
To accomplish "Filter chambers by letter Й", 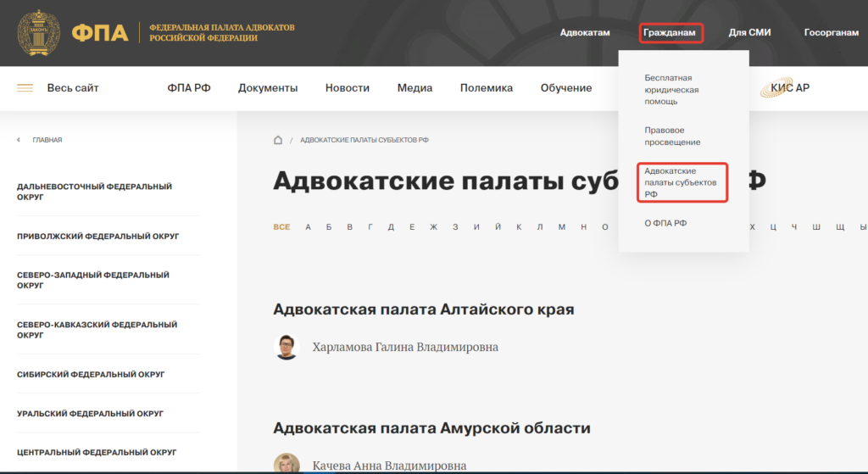I will 498,227.
